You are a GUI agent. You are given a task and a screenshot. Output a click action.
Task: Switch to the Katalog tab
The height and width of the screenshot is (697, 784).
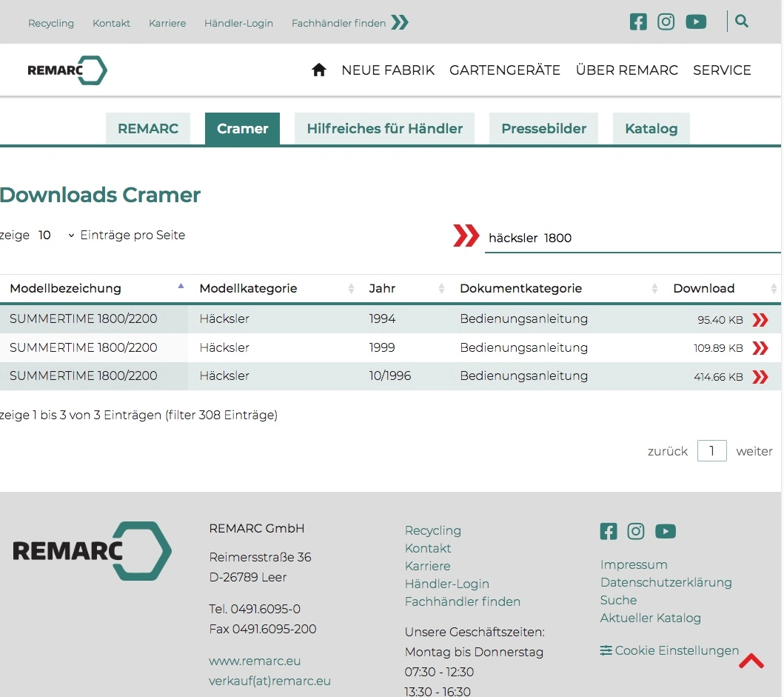click(651, 129)
